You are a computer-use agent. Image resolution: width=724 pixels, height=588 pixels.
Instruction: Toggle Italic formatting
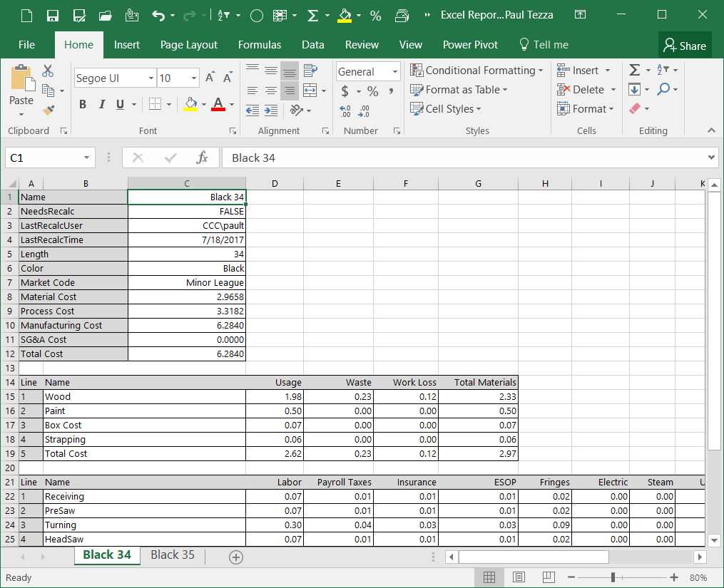pos(102,104)
